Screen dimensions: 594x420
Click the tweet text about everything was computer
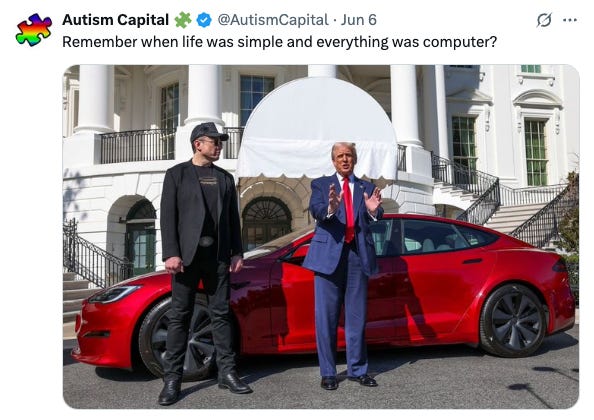point(279,42)
